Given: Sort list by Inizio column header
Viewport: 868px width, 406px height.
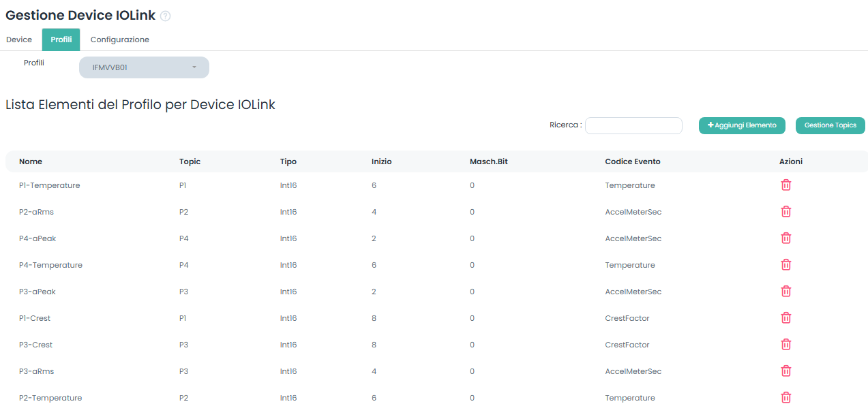Looking at the screenshot, I should 381,161.
